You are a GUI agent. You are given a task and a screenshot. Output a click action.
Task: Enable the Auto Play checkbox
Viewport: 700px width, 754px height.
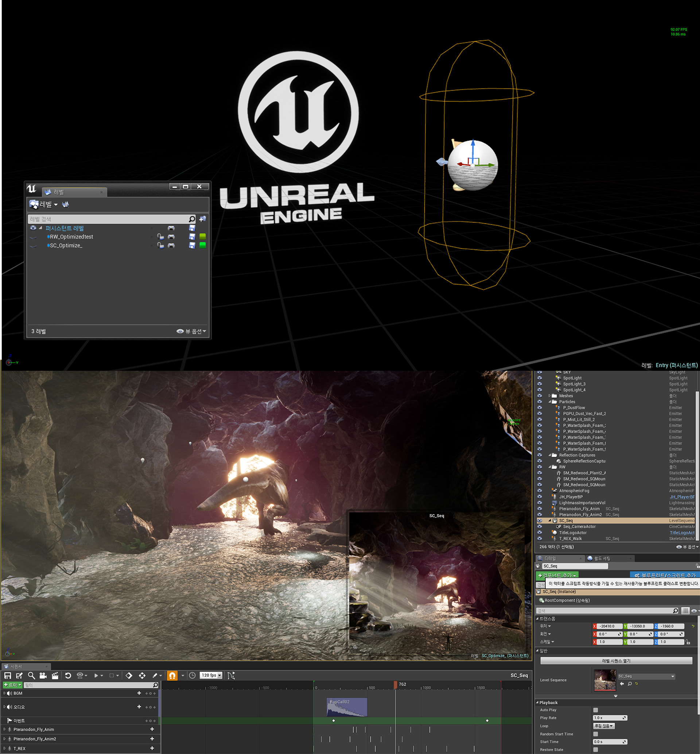(x=595, y=710)
